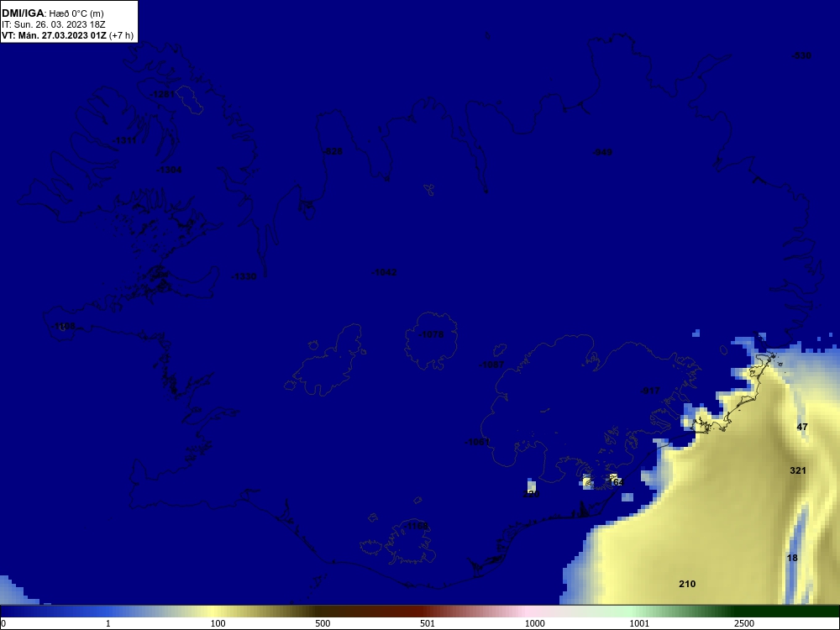The image size is (840, 630).
Task: Click the legend label 1000
Action: click(534, 623)
